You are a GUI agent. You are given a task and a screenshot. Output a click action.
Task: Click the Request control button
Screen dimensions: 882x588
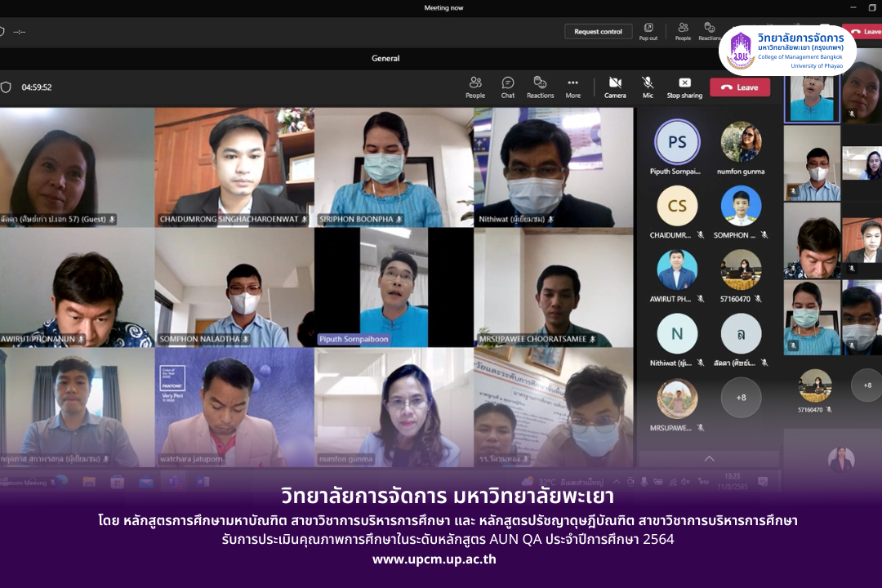pyautogui.click(x=598, y=32)
